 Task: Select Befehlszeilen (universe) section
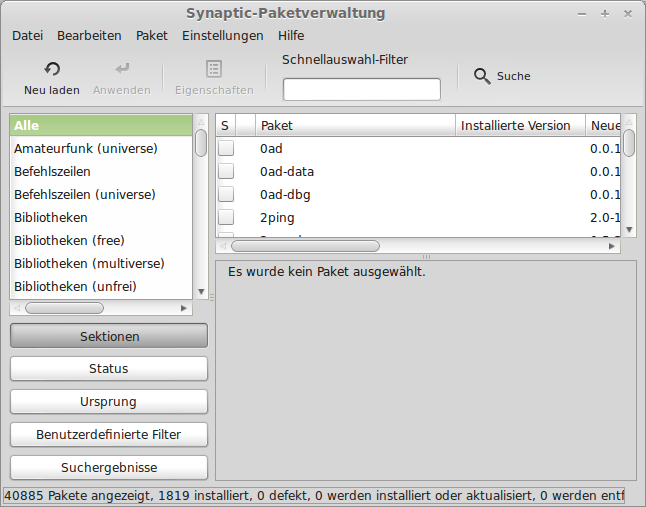coord(101,194)
